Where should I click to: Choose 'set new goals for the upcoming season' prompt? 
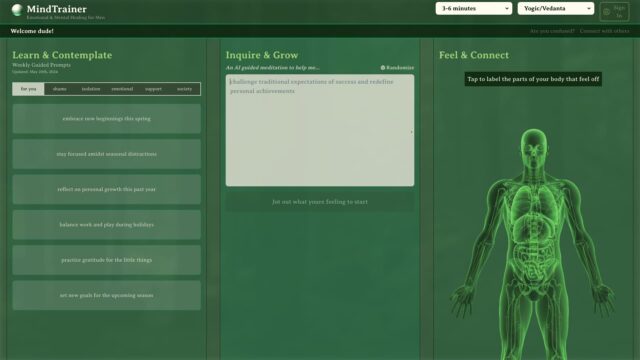coord(107,295)
